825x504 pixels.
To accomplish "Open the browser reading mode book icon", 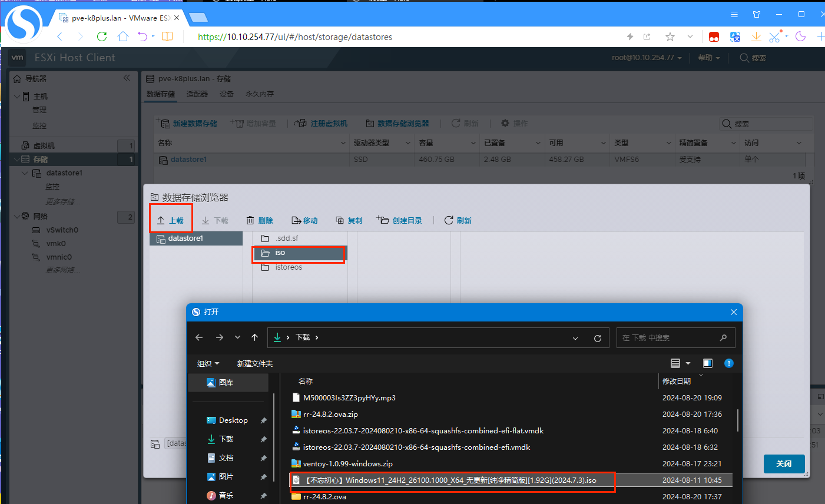I will [x=167, y=37].
